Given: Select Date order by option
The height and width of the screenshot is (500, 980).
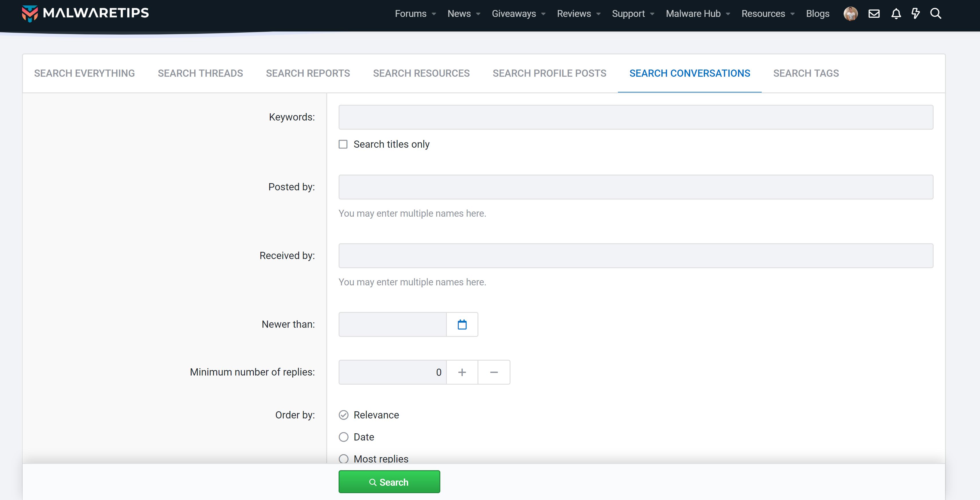Looking at the screenshot, I should pos(343,437).
